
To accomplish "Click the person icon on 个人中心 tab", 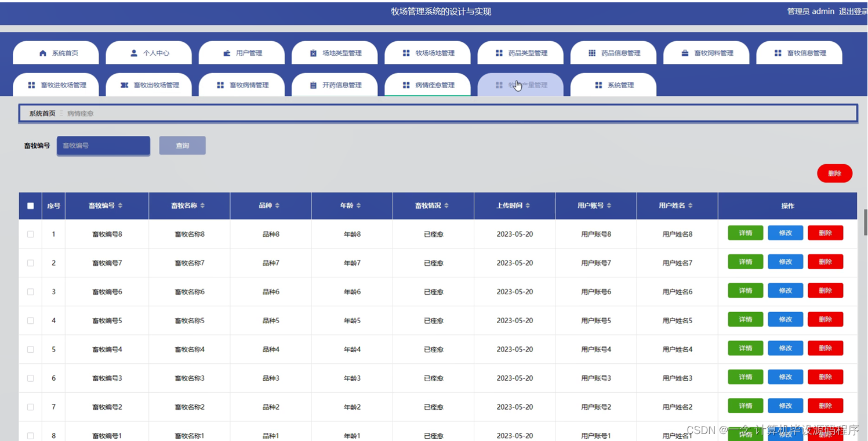I will point(134,53).
